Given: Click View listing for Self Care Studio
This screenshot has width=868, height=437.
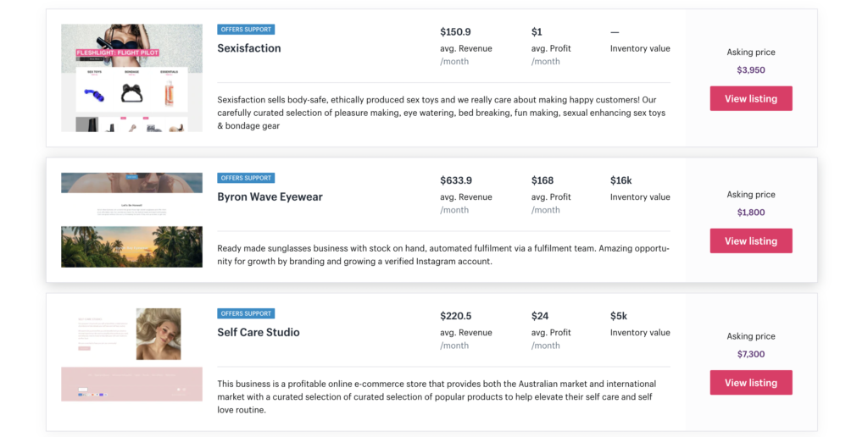Looking at the screenshot, I should 751,382.
